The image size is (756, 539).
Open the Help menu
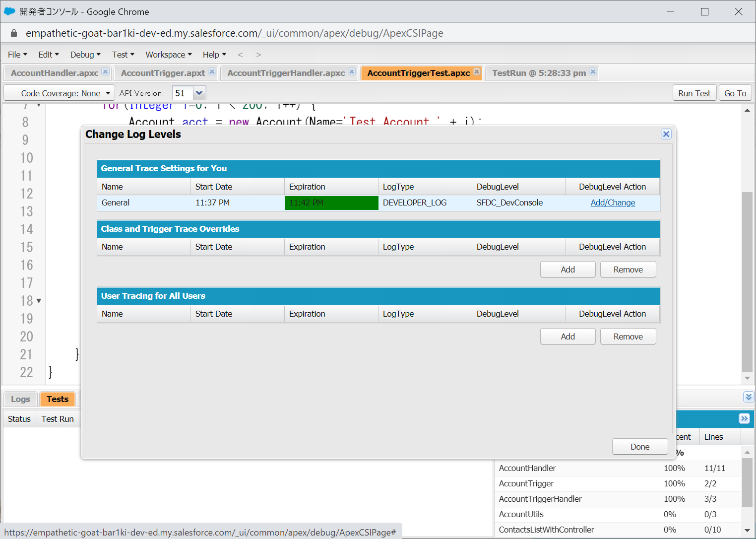coord(214,55)
